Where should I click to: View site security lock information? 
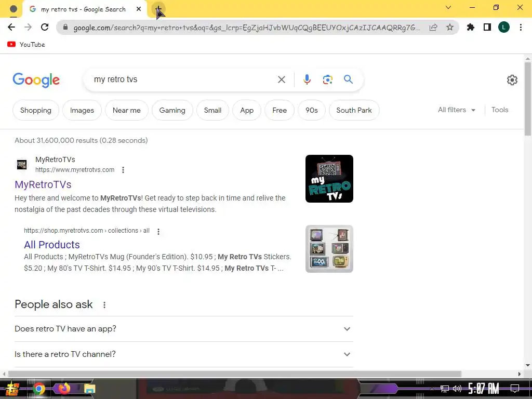point(65,28)
